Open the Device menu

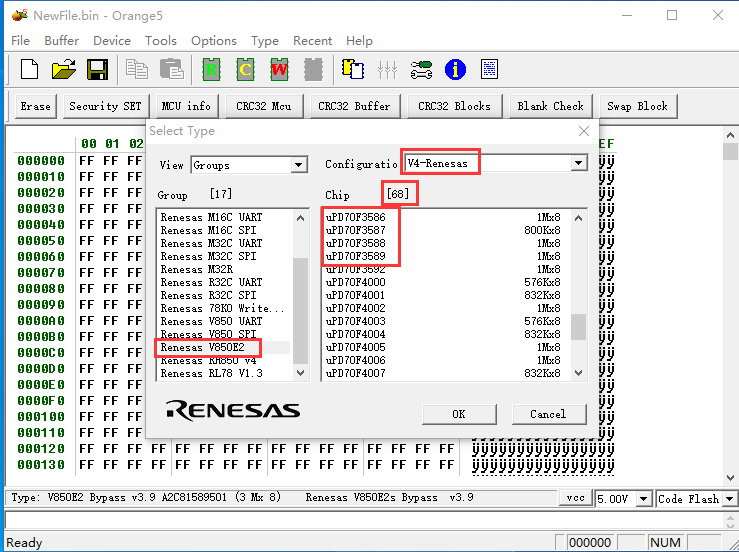(x=112, y=41)
